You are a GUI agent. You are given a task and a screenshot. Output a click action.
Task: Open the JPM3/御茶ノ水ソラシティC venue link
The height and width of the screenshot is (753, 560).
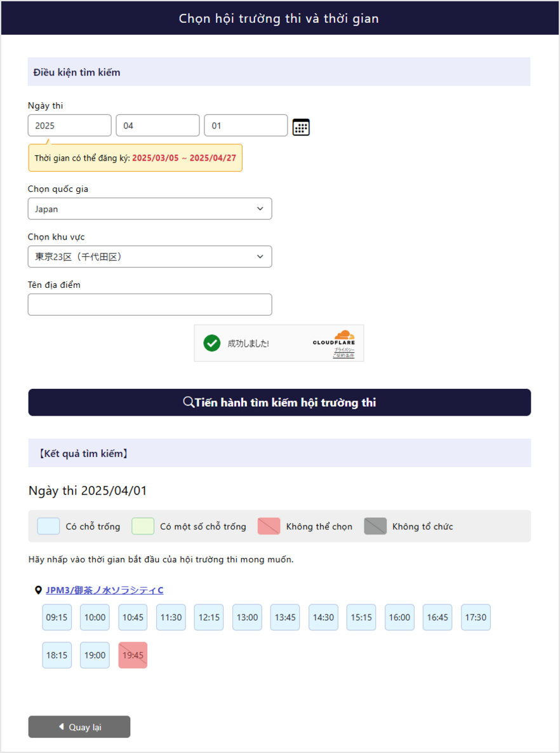point(104,590)
